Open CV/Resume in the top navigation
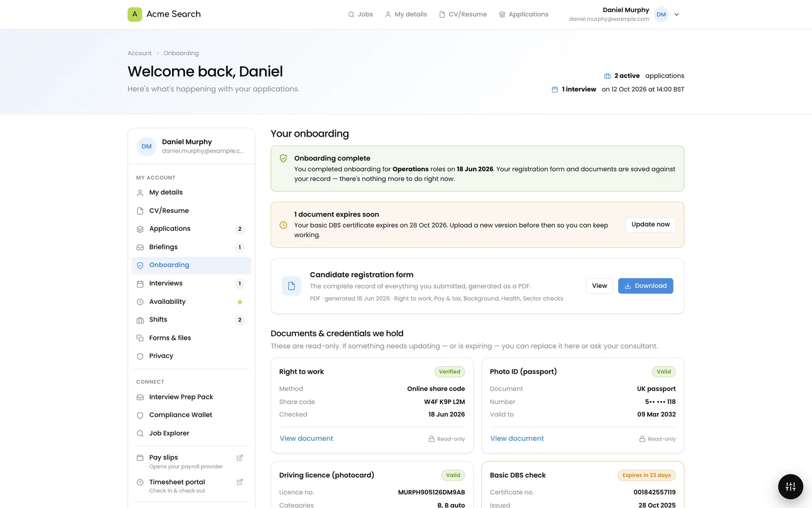812x508 pixels. [463, 14]
